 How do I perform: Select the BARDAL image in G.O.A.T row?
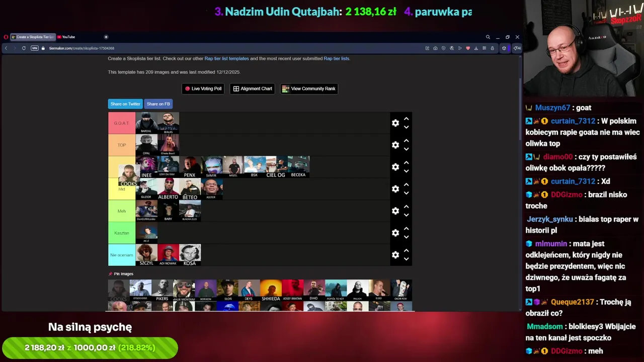146,123
